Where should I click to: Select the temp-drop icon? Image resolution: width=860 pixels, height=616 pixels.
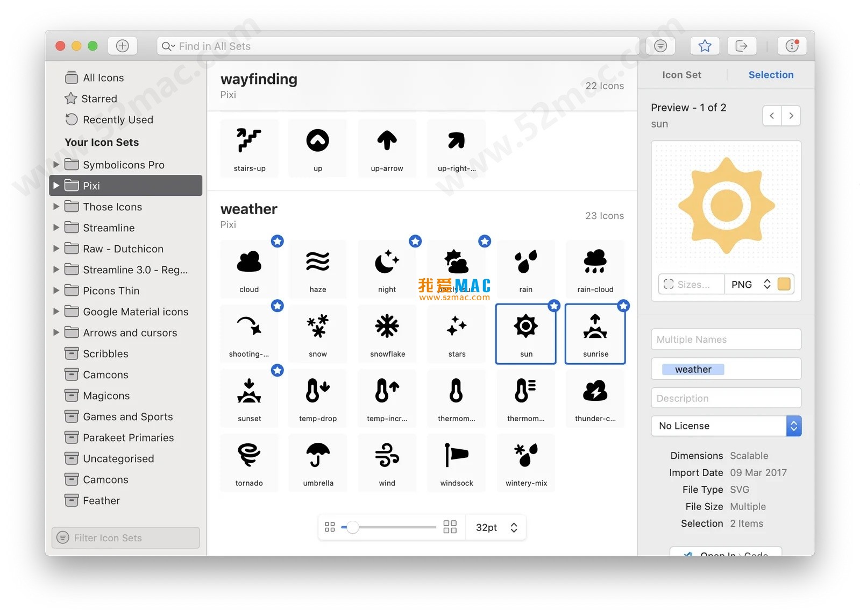318,398
